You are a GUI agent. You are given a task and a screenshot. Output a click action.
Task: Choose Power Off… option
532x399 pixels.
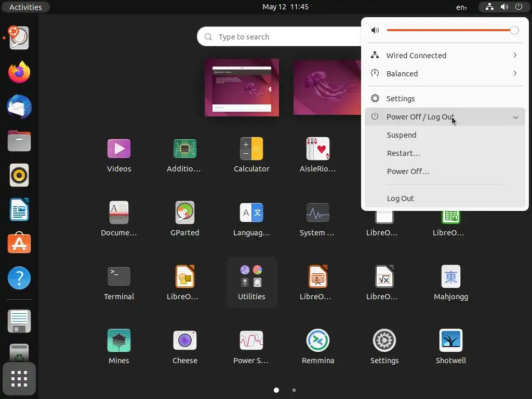tap(445, 171)
